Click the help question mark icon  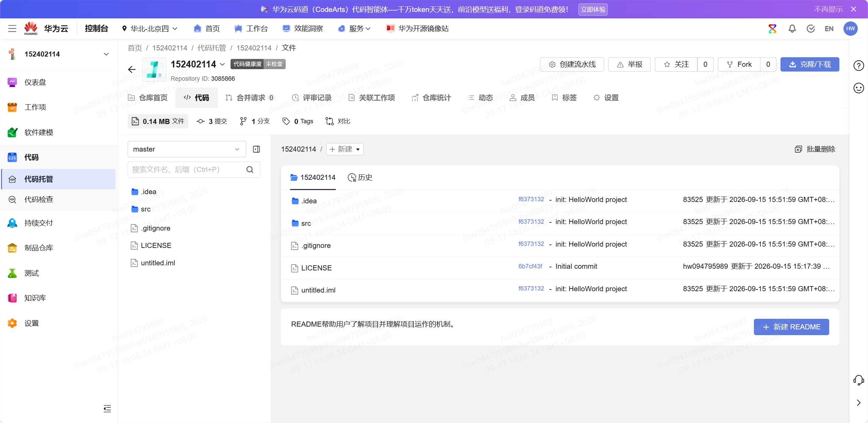click(x=858, y=65)
